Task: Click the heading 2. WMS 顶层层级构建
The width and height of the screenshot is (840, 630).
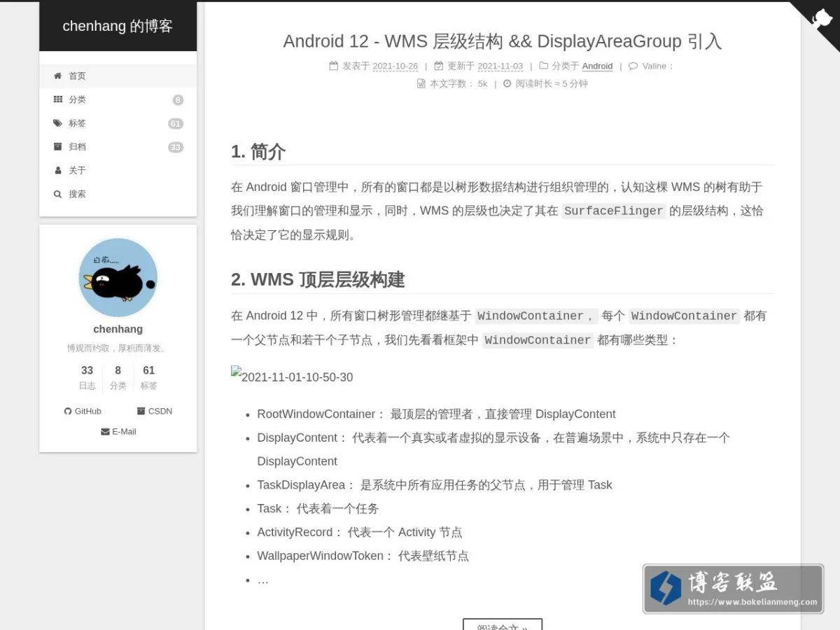Action: (318, 280)
